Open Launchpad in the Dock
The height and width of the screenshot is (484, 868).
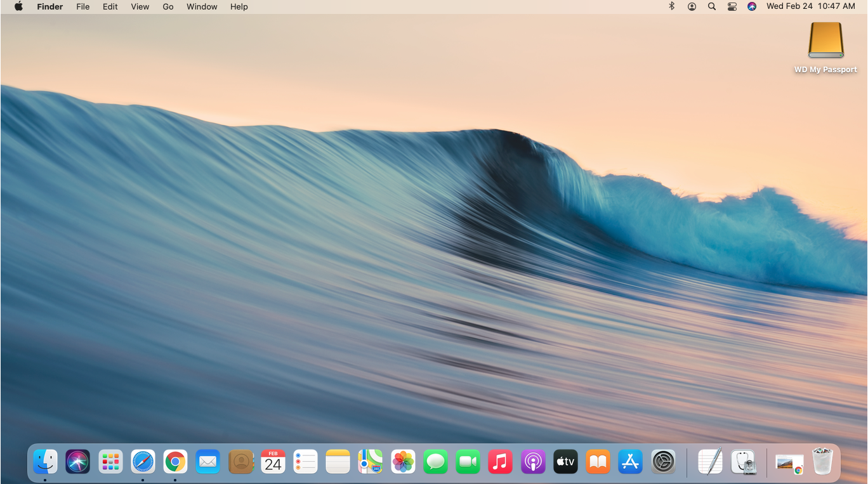pyautogui.click(x=110, y=461)
